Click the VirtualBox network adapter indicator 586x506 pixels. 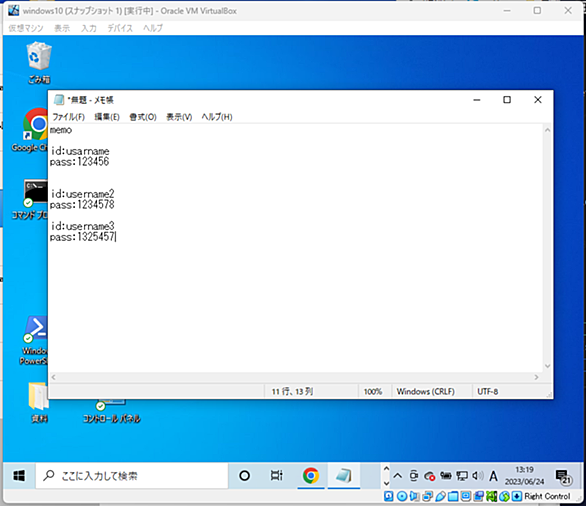428,496
